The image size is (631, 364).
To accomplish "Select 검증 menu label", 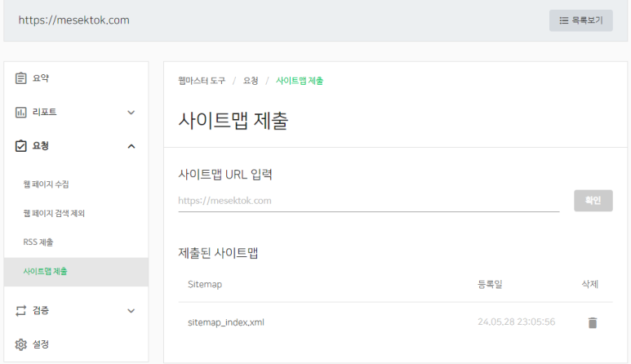I will (41, 310).
